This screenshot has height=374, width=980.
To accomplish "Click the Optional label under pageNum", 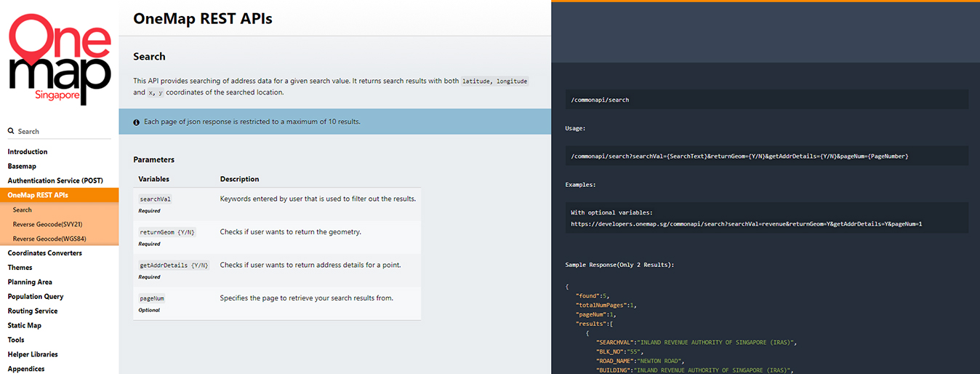I will pyautogui.click(x=149, y=310).
